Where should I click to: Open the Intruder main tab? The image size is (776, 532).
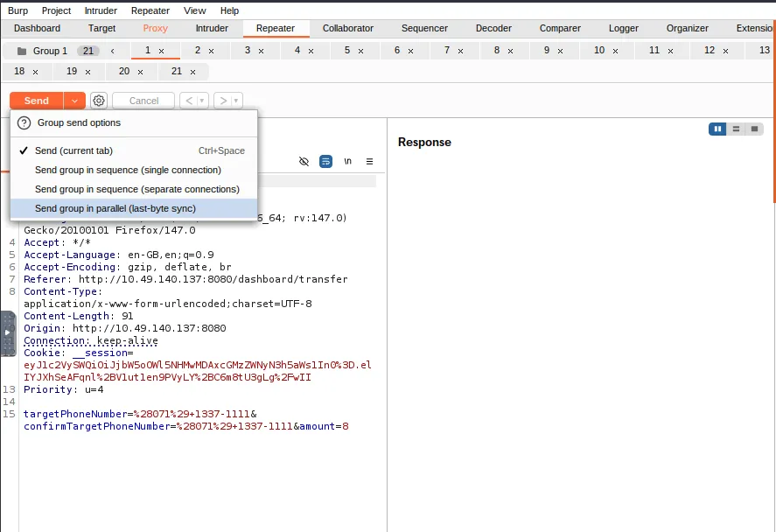click(x=212, y=28)
